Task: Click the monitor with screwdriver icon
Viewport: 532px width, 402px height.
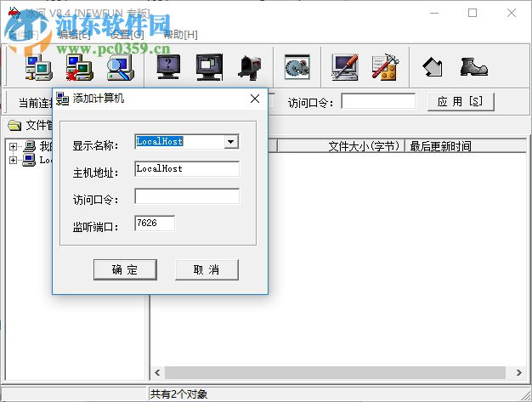Action: 345,67
